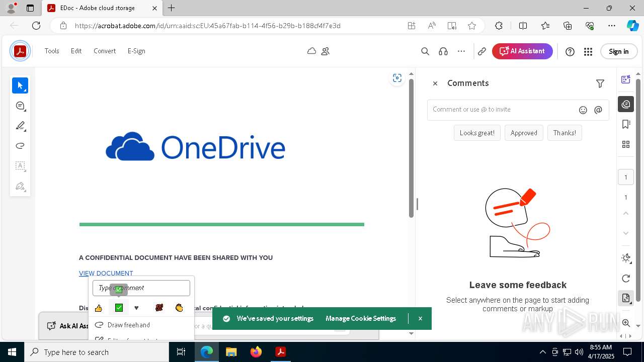Rotate the page with the rotate icon
The width and height of the screenshot is (644, 362).
[626, 279]
